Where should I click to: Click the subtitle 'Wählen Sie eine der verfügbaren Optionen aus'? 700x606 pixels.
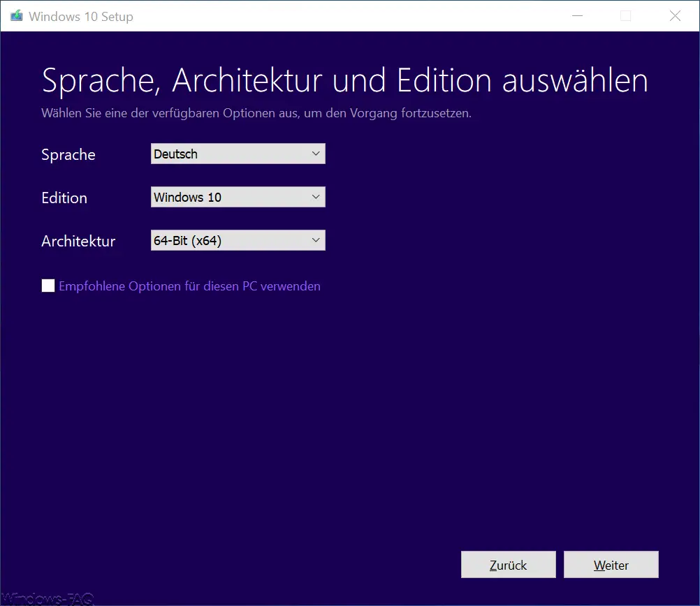click(x=170, y=113)
